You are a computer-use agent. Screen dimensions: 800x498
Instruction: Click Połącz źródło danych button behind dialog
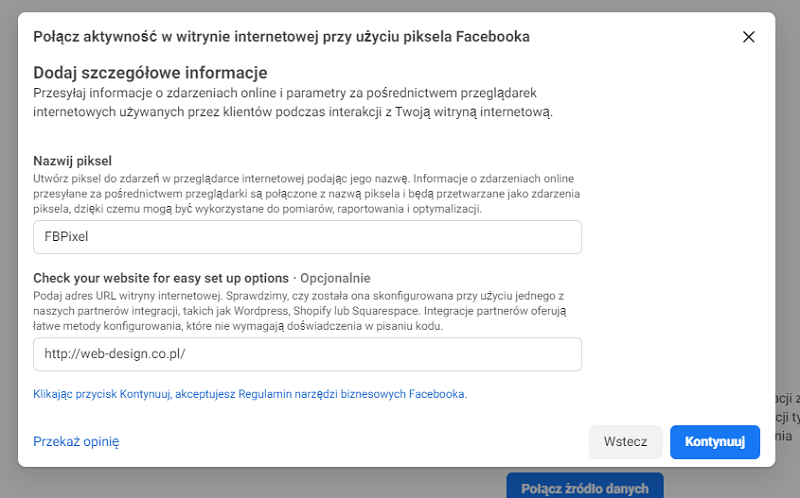(585, 485)
